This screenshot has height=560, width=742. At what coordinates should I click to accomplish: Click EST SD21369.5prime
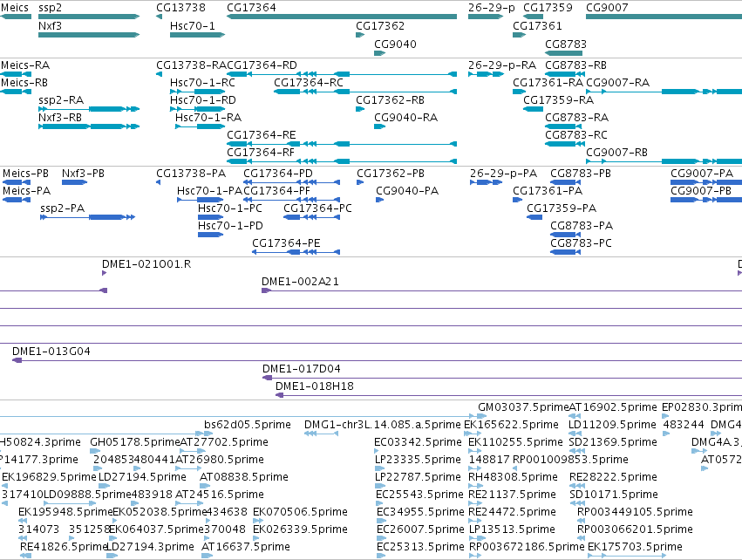[613, 442]
